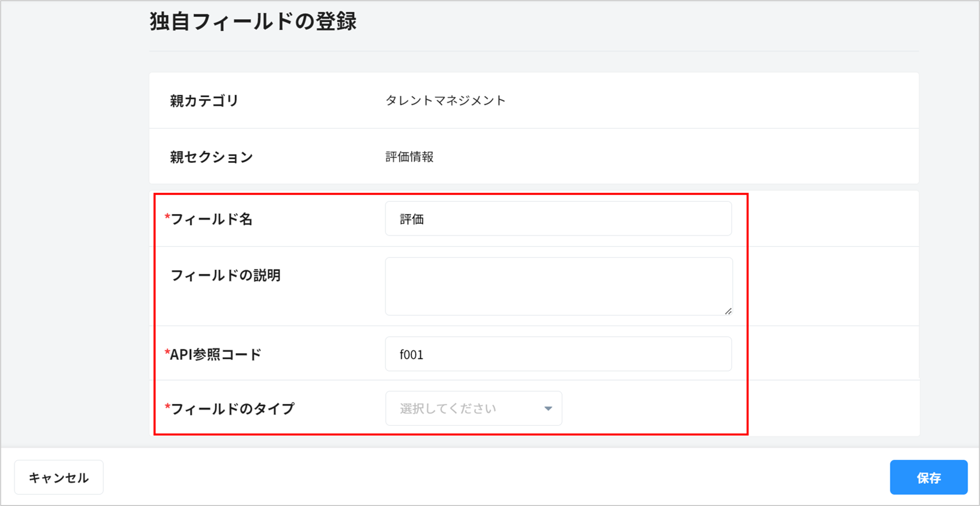Click the フィールドのタイプ label text
The width and height of the screenshot is (980, 506).
[x=232, y=408]
